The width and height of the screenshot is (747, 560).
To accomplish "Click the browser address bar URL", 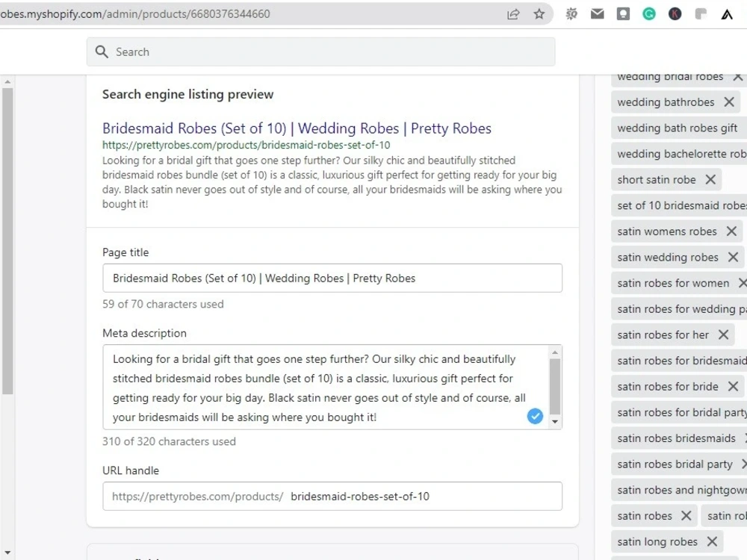I will click(135, 14).
